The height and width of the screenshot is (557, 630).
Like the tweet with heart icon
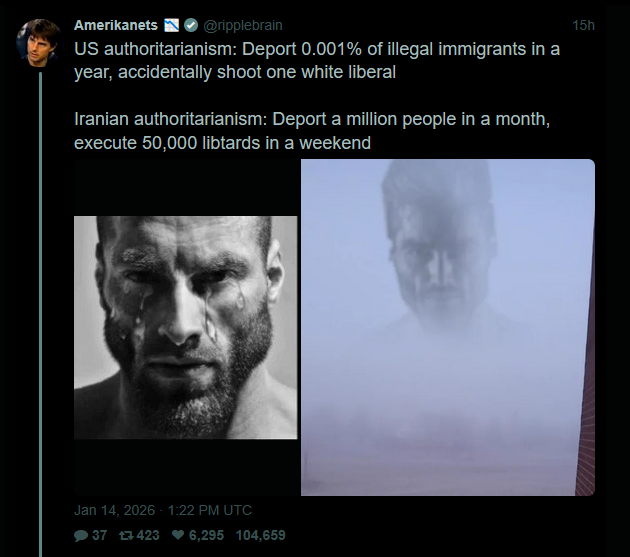tap(178, 534)
